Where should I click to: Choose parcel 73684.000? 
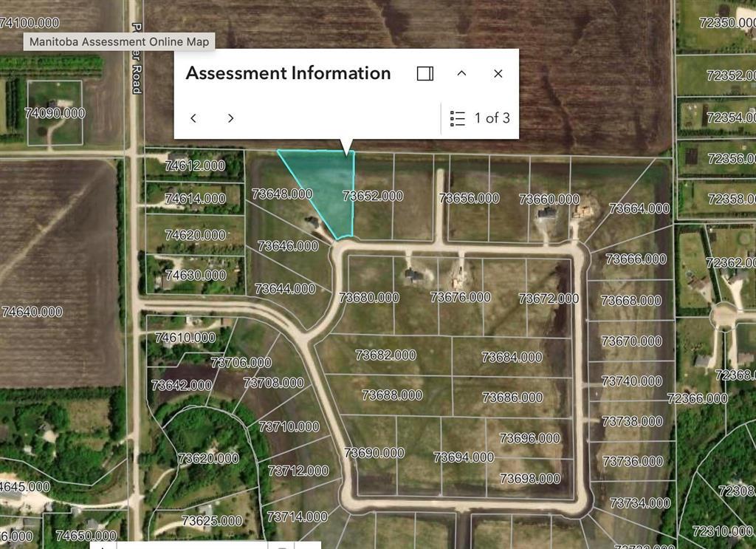pos(512,358)
